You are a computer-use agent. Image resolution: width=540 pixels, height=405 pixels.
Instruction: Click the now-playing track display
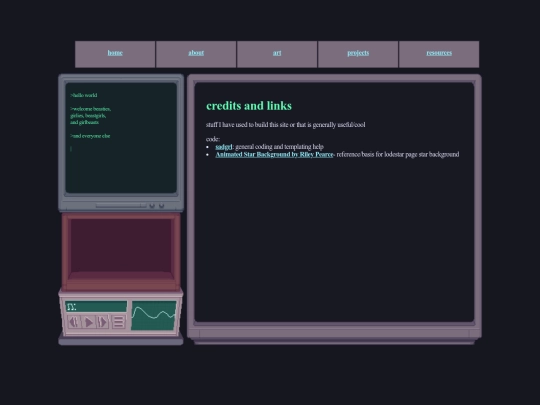(x=96, y=307)
